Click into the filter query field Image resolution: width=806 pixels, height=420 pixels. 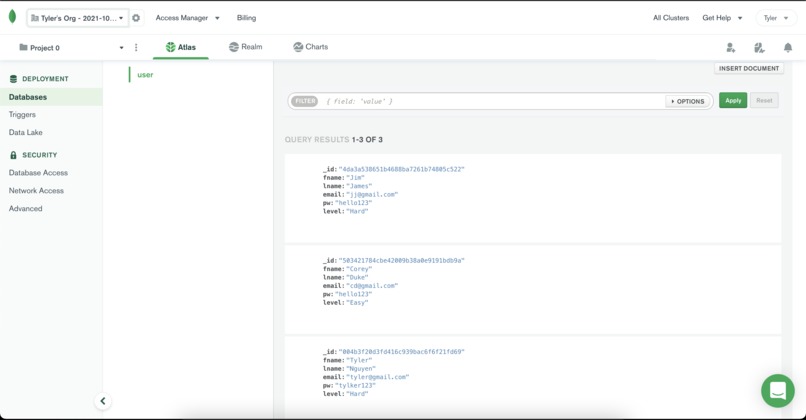493,101
